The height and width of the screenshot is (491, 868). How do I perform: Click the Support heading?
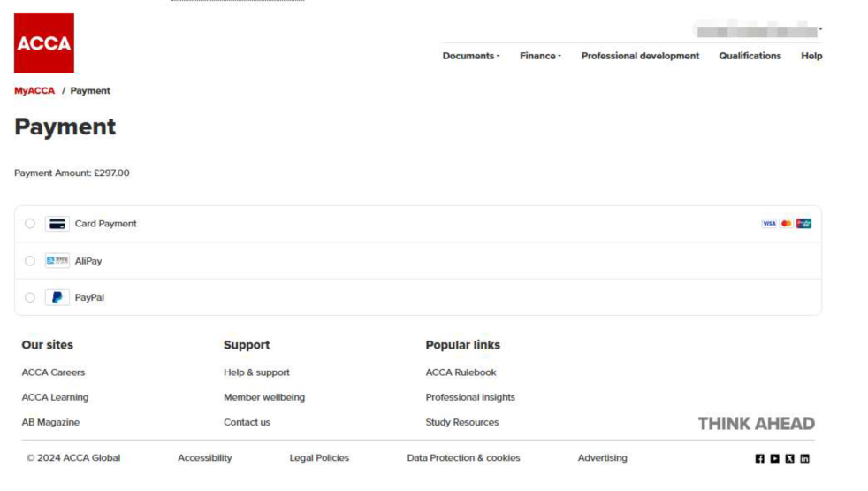click(247, 345)
